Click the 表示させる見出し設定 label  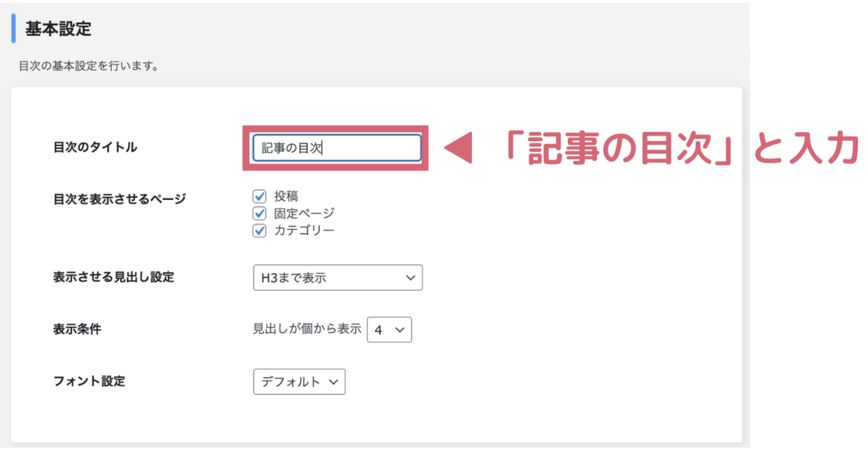pos(114,277)
